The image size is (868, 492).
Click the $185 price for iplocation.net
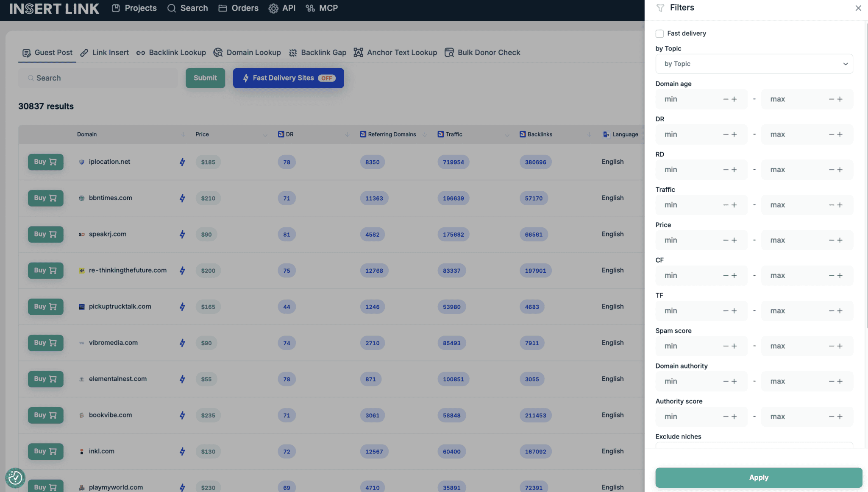[208, 162]
